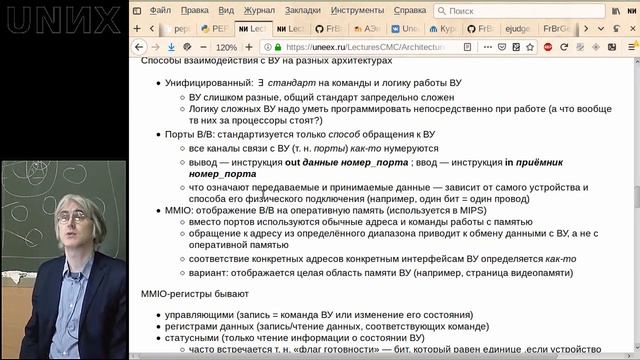The width and height of the screenshot is (640, 360).
Task: Zoom out with the minus button
Action: pos(203,47)
